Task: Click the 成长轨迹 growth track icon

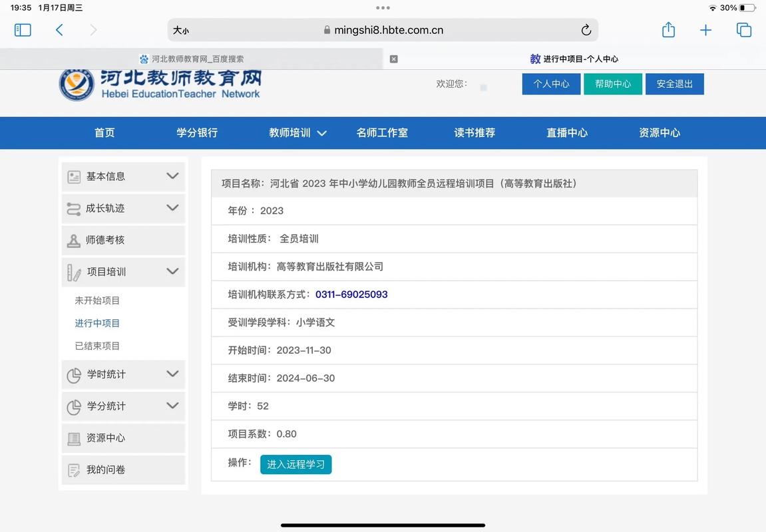Action: pyautogui.click(x=73, y=208)
